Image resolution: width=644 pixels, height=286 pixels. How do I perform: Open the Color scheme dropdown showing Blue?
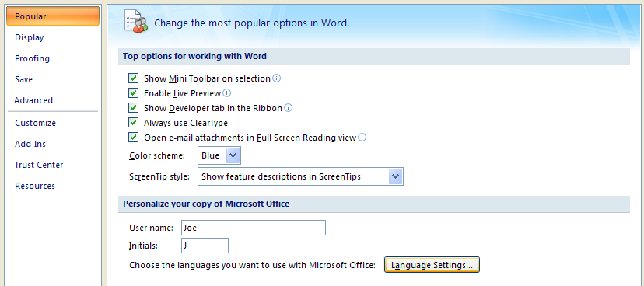point(219,155)
